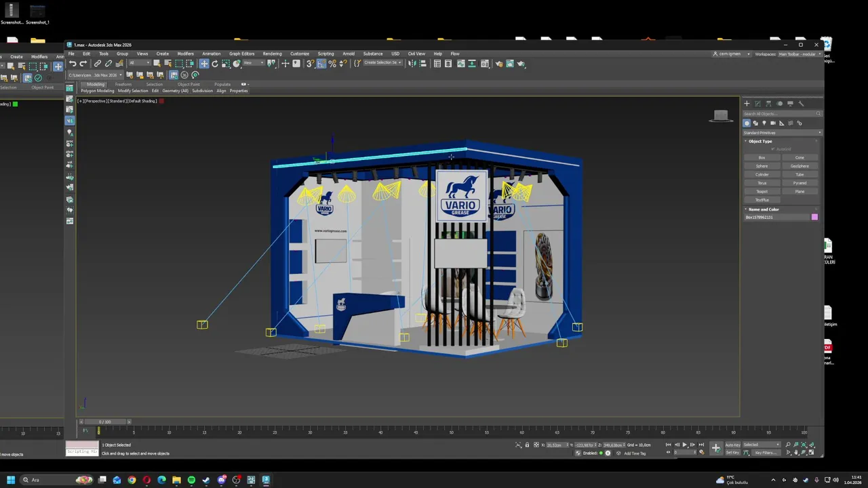Click the Mirror tool icon
Viewport: 868px width, 488px height.
pyautogui.click(x=412, y=64)
